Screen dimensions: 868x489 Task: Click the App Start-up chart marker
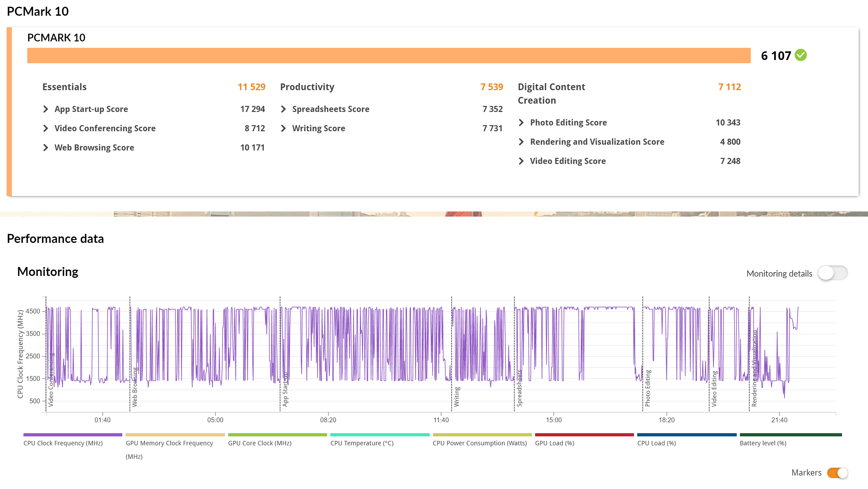(x=285, y=389)
